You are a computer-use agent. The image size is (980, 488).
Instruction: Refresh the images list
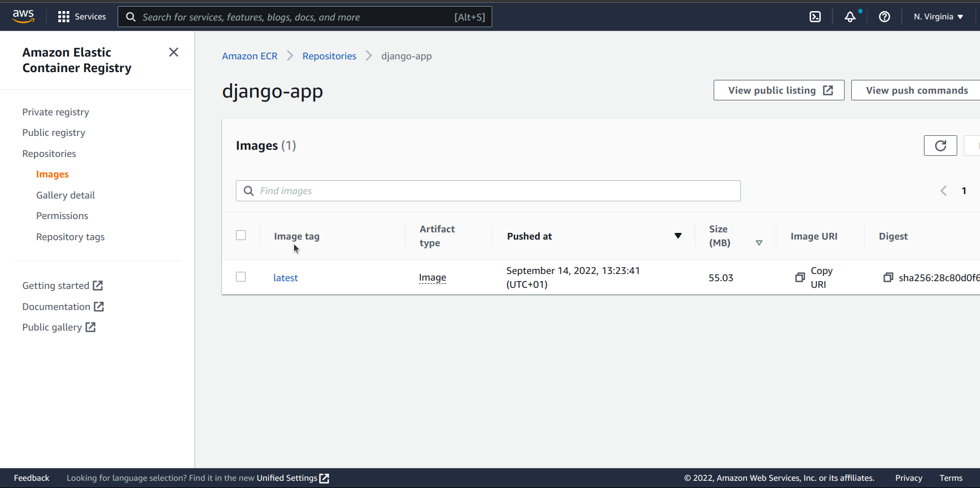[x=940, y=146]
